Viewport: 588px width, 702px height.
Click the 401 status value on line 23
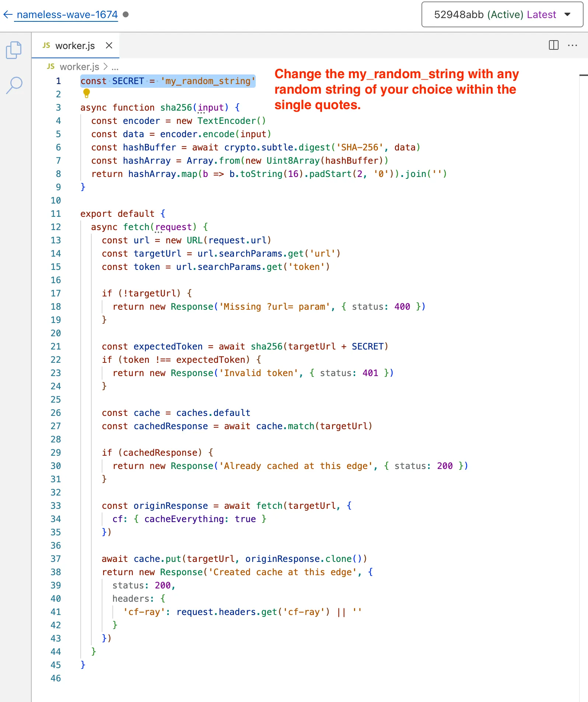[x=370, y=373]
